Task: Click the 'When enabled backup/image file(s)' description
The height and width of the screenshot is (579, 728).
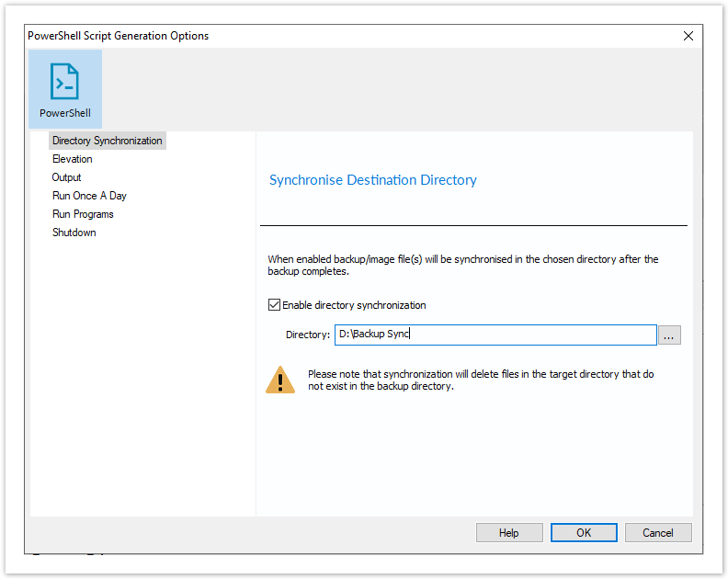Action: pos(463,265)
